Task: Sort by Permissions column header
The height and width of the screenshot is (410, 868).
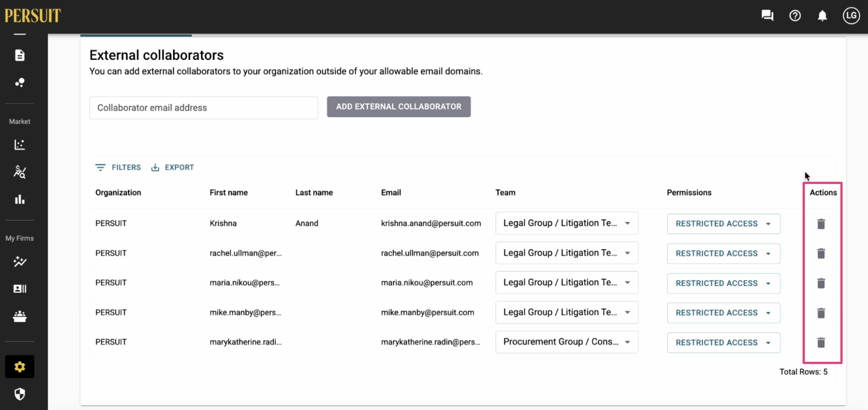Action: click(689, 193)
